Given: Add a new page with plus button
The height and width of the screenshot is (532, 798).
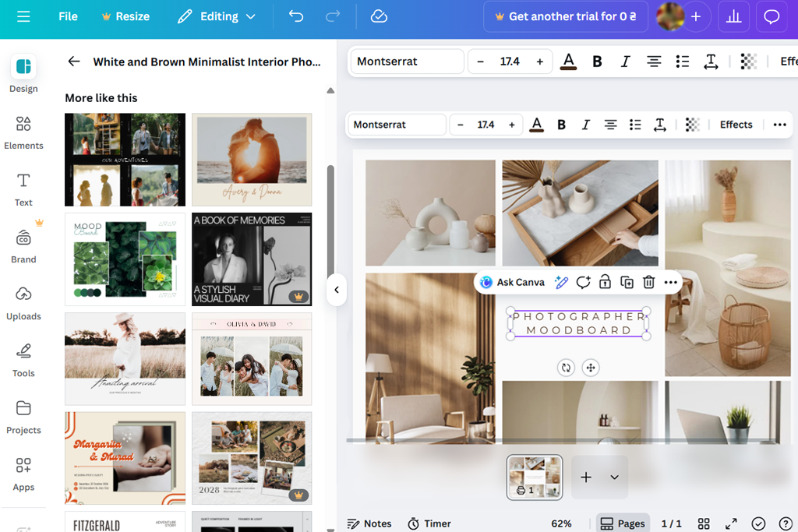Looking at the screenshot, I should pyautogui.click(x=586, y=477).
